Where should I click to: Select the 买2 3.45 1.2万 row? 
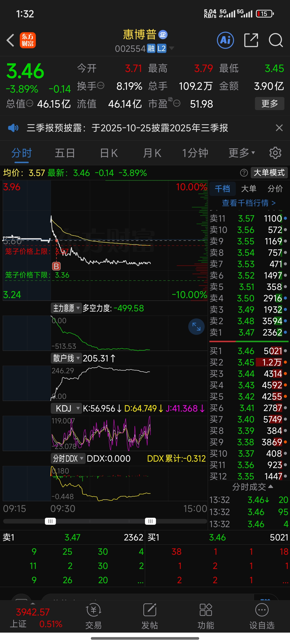click(249, 363)
